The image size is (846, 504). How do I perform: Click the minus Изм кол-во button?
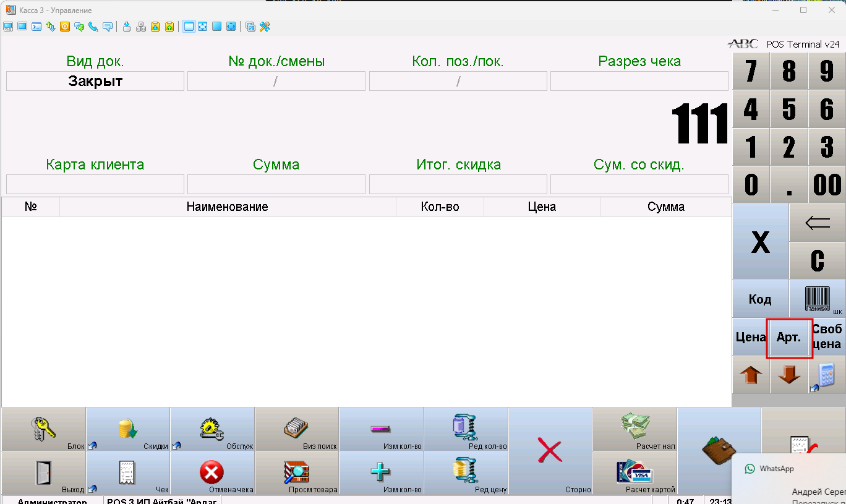click(x=382, y=429)
